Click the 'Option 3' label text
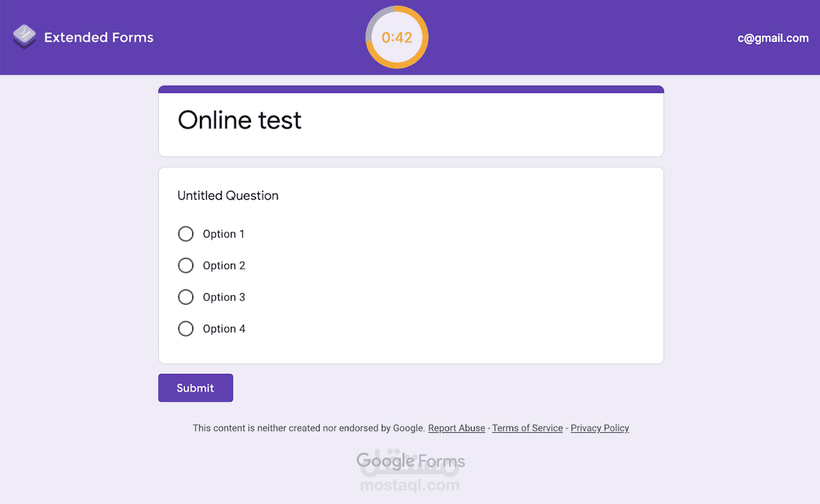Image resolution: width=820 pixels, height=504 pixels. pos(224,297)
